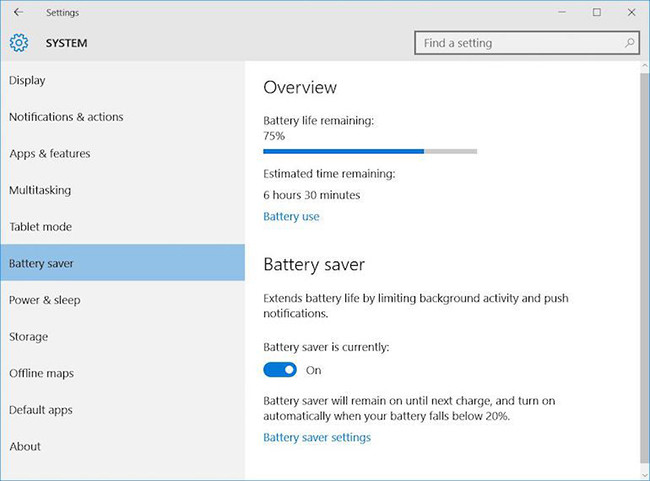Click Battery saver settings link
The width and height of the screenshot is (650, 481).
[x=317, y=437]
